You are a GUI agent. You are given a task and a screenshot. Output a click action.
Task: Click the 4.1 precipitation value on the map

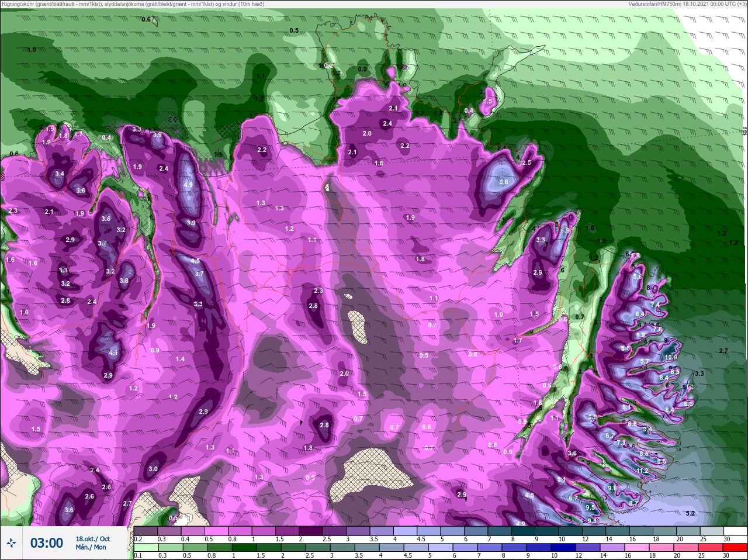coord(113,352)
